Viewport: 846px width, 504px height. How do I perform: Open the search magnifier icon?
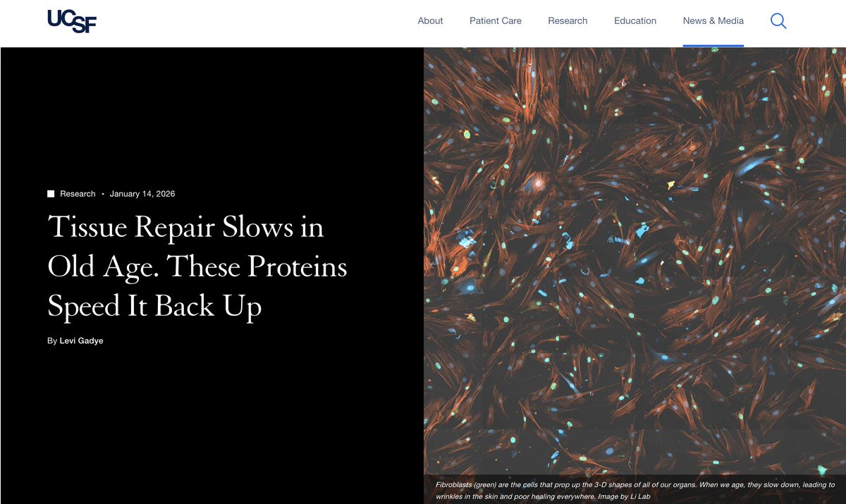pos(778,21)
